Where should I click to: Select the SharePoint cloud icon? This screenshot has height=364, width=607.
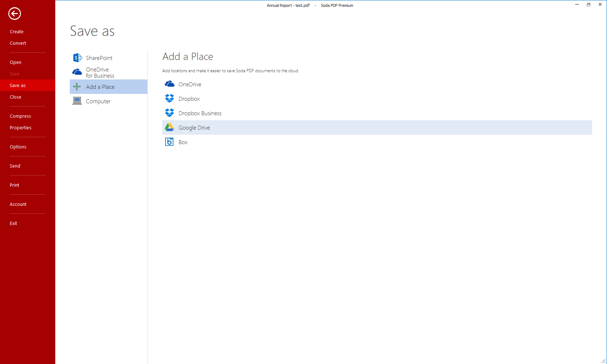click(77, 57)
